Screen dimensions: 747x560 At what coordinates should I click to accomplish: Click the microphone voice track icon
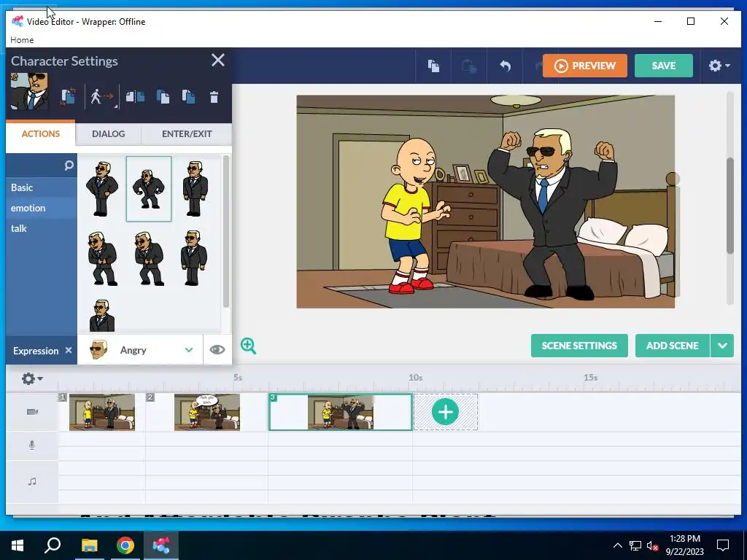(x=32, y=446)
